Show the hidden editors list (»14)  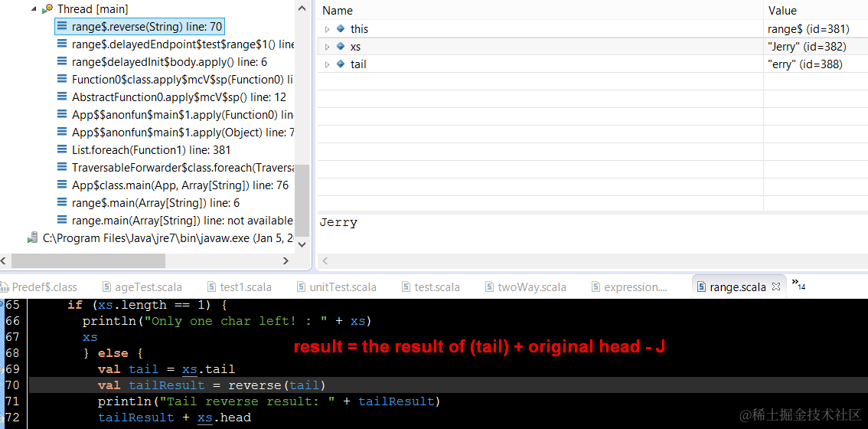(798, 283)
